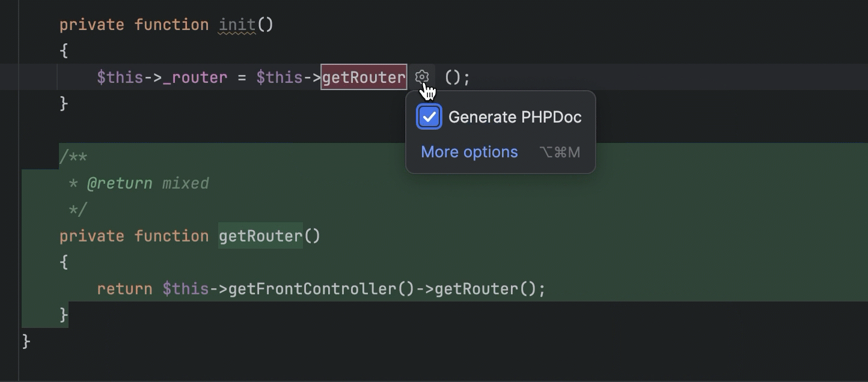Click the private keyword on getRouter declaration
Viewport: 868px width, 382px height.
(91, 235)
